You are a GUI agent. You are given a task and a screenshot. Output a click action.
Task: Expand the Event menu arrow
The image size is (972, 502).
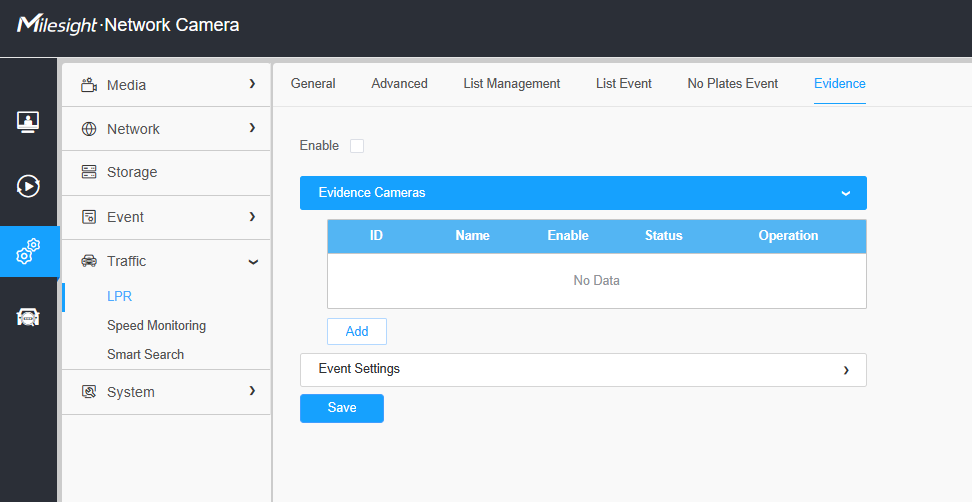252,216
